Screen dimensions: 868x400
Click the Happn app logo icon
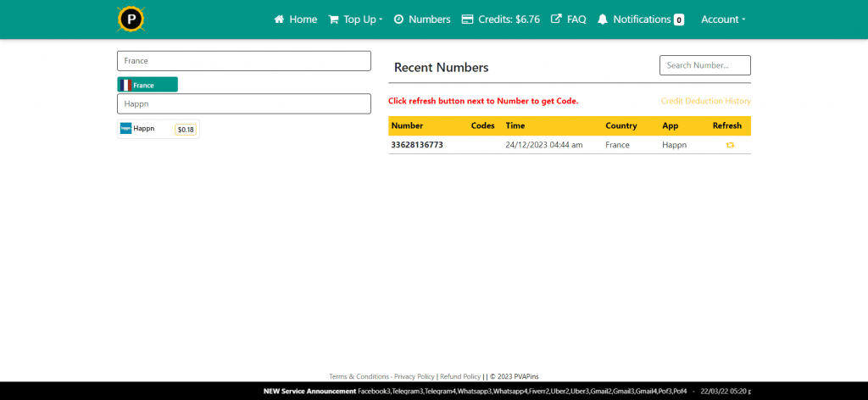(125, 129)
